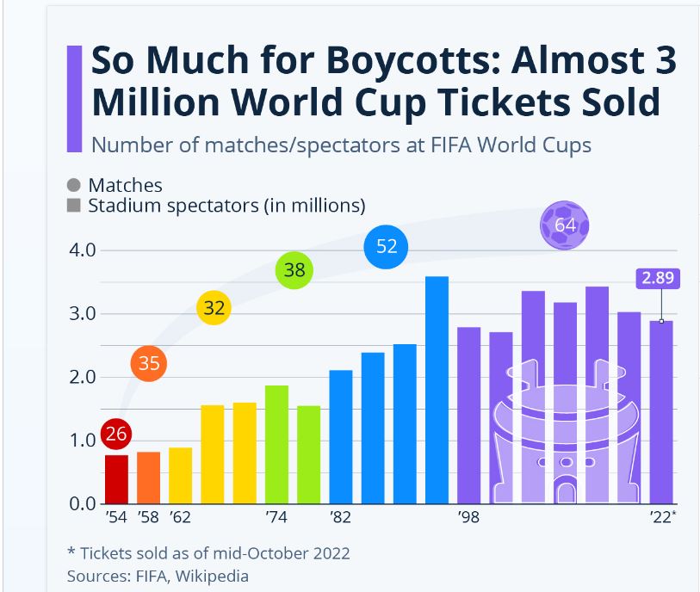Viewport: 700px width, 592px height.
Task: Click the gray Matches legend circle
Action: (74, 185)
